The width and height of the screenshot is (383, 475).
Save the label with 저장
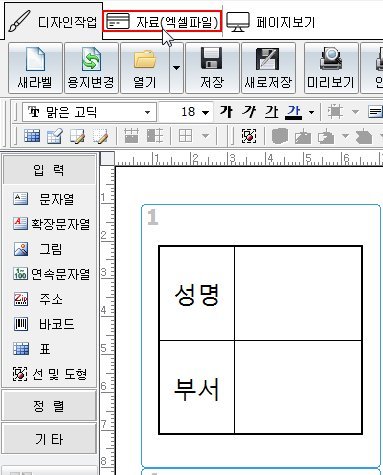point(212,68)
